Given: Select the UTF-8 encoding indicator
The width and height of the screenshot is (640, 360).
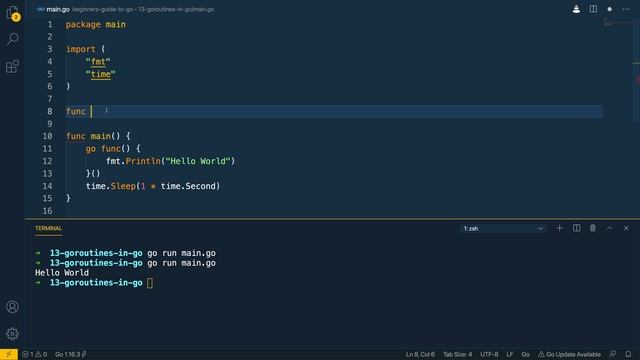Looking at the screenshot, I should tap(489, 354).
